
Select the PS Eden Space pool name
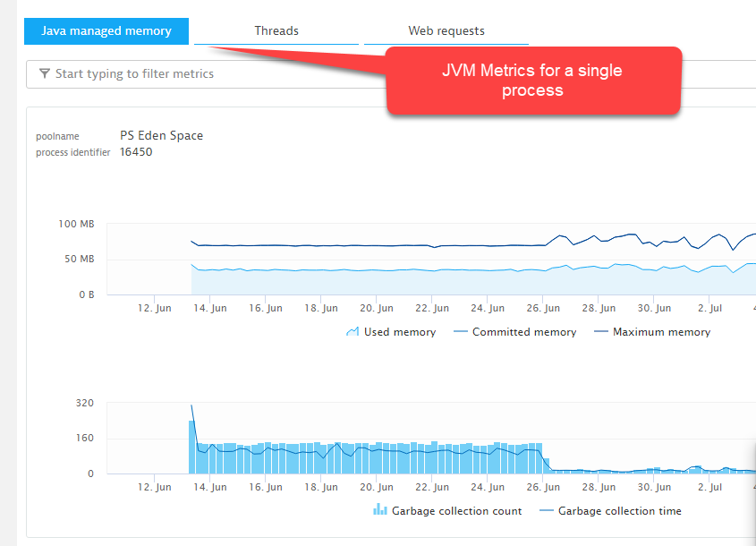pos(161,136)
